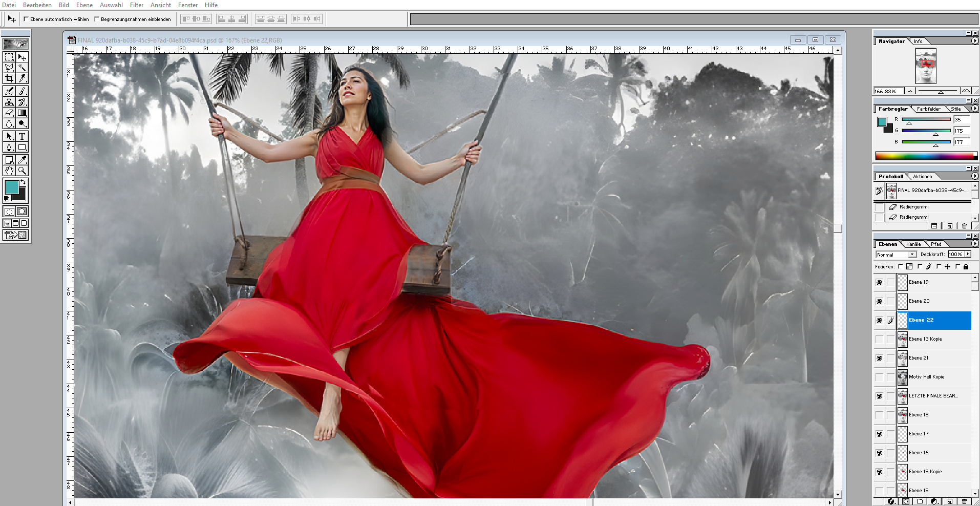Toggle visibility of Ebene 22
Image resolution: width=980 pixels, height=506 pixels.
click(879, 320)
